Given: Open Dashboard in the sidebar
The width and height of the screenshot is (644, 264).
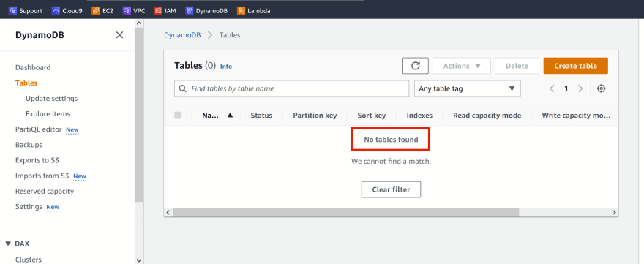Looking at the screenshot, I should click(x=33, y=67).
